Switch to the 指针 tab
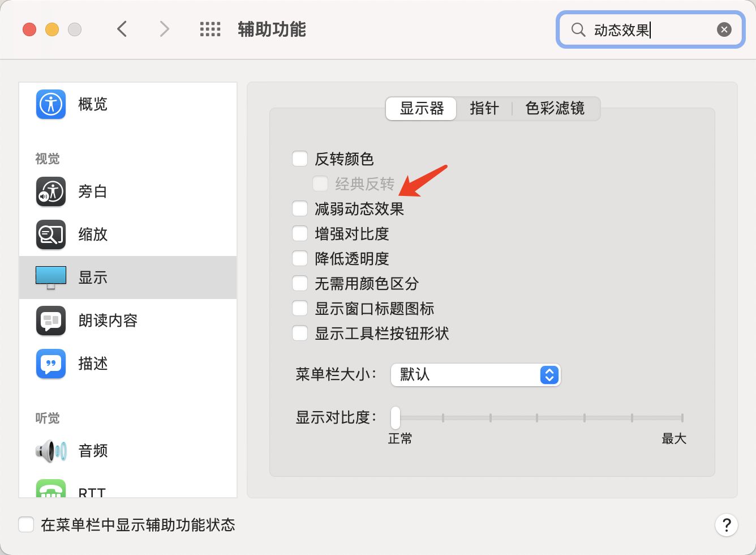 pyautogui.click(x=484, y=108)
